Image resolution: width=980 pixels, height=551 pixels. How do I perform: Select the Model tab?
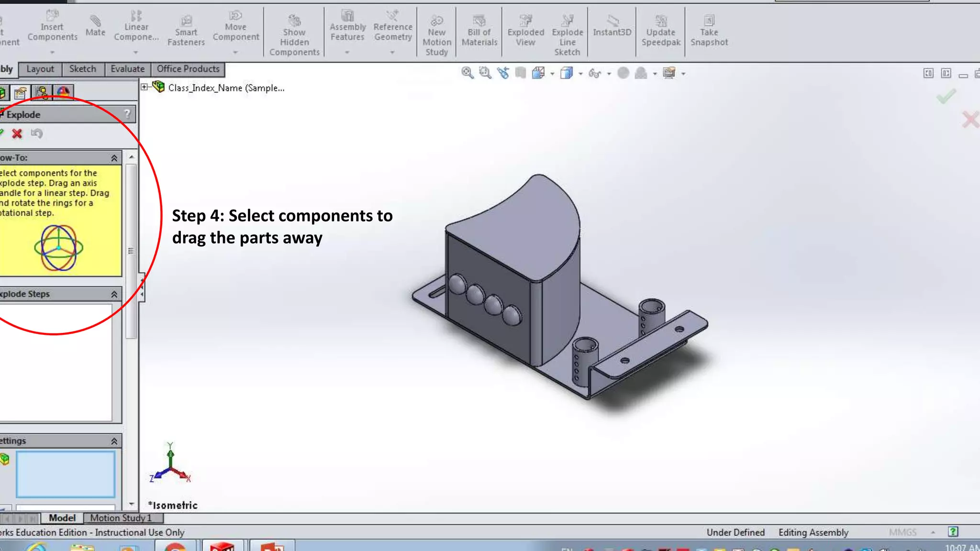click(x=62, y=518)
